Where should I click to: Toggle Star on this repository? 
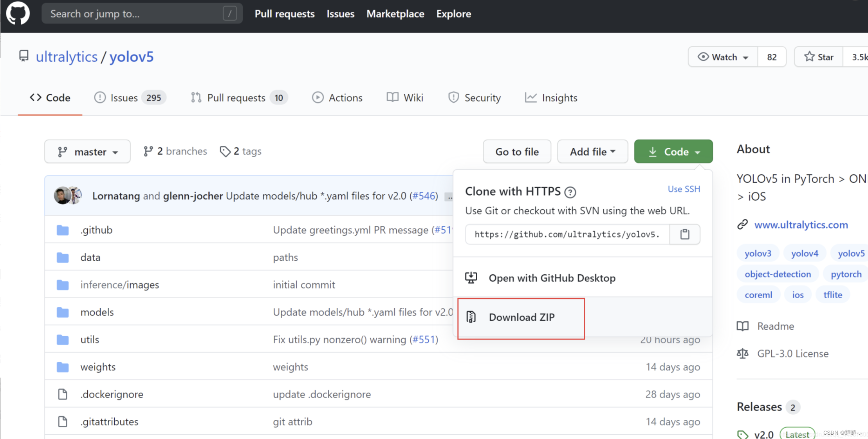point(819,57)
